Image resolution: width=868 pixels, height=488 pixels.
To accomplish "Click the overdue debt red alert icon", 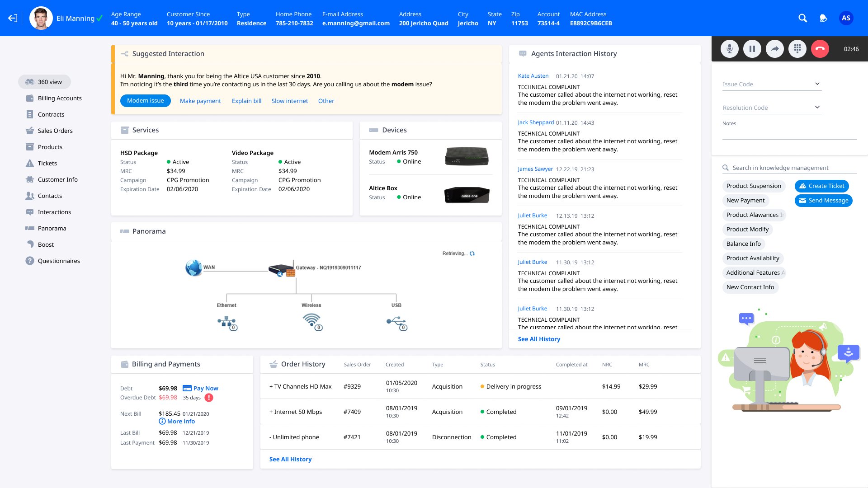I will coord(209,398).
